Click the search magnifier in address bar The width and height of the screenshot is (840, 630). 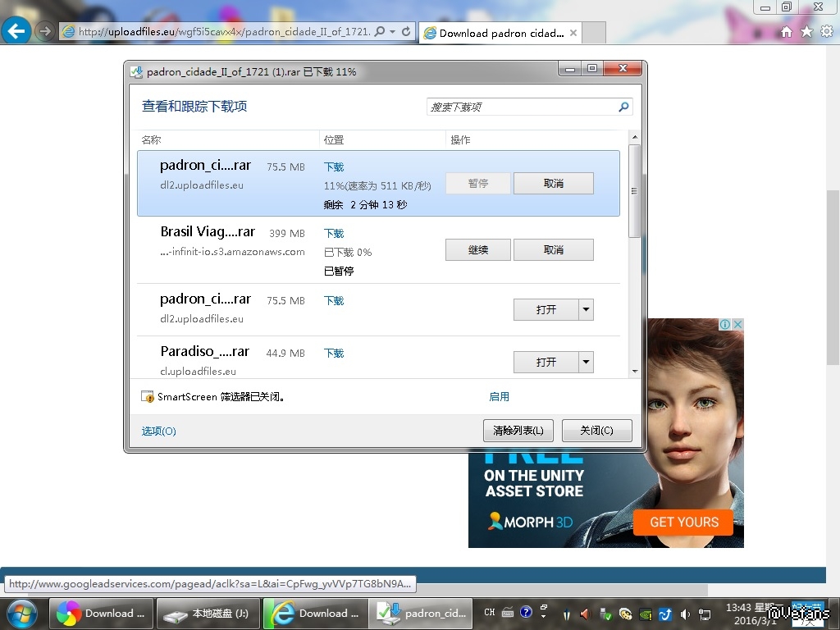[380, 32]
